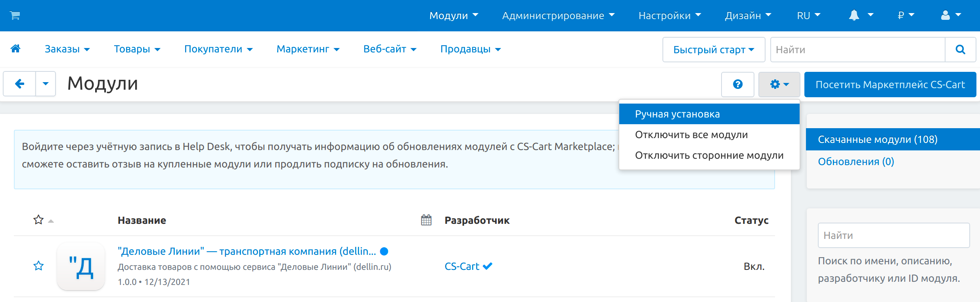Screen dimensions: 980x302
Task: Favorite the Деловые Линии module star
Action: click(x=38, y=266)
